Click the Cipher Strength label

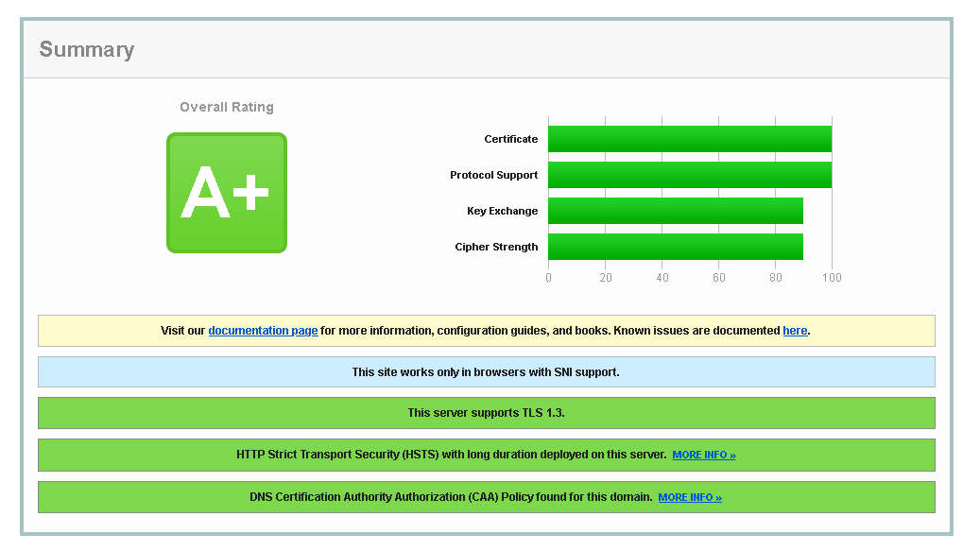(x=496, y=247)
